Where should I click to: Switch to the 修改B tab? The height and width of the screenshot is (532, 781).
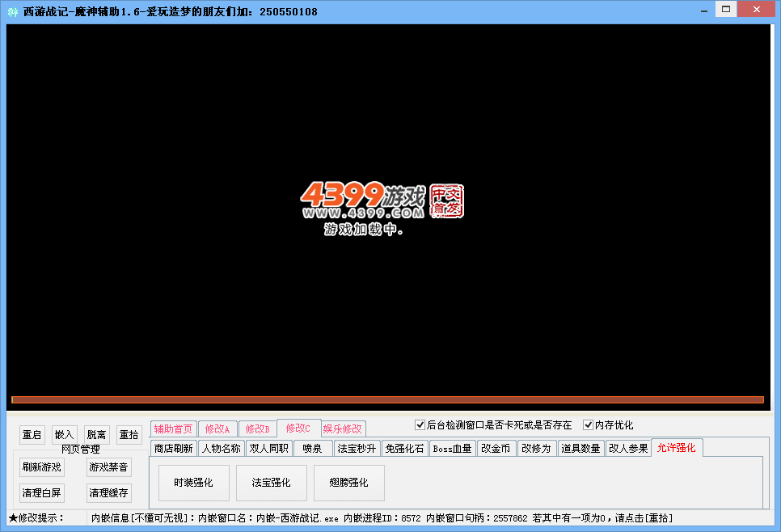click(258, 429)
